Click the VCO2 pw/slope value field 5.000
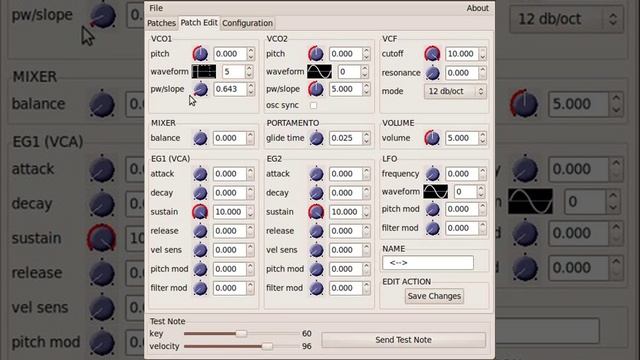 [346, 89]
